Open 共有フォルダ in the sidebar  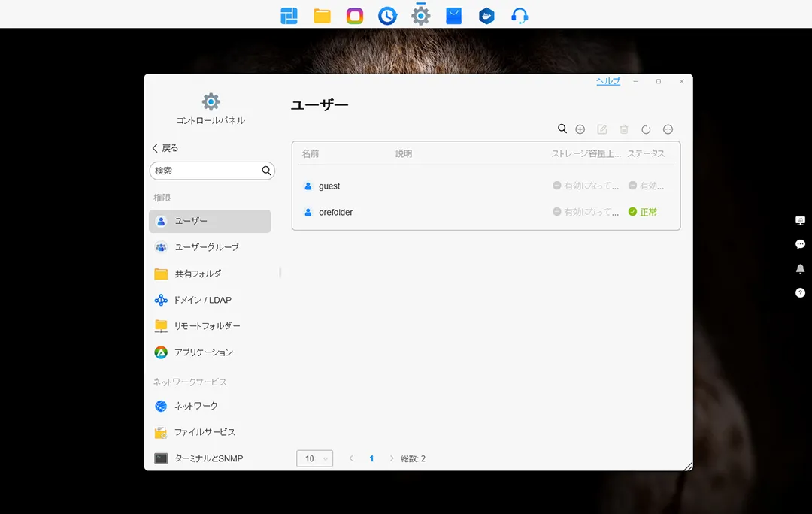click(x=198, y=274)
